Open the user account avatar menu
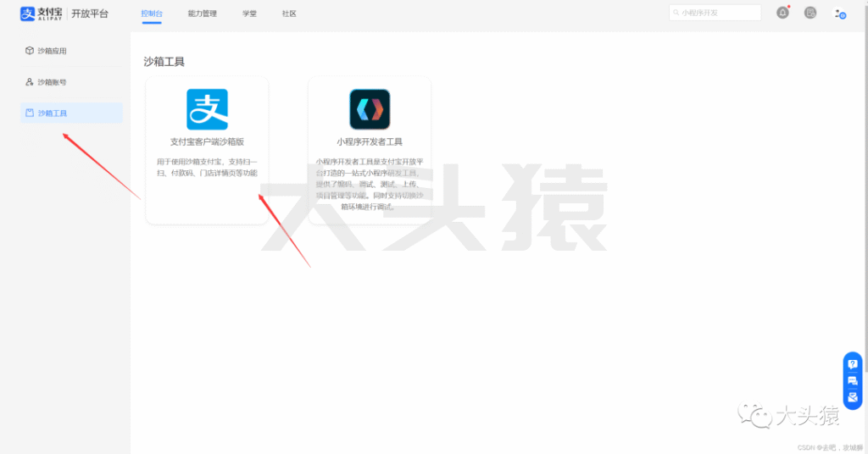This screenshot has height=454, width=868. click(x=840, y=14)
